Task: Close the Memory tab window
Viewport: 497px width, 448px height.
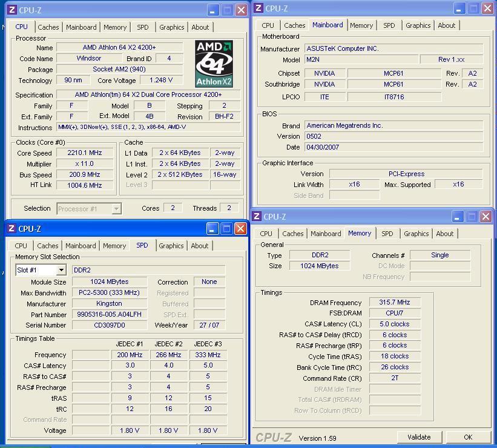Action: (485, 217)
